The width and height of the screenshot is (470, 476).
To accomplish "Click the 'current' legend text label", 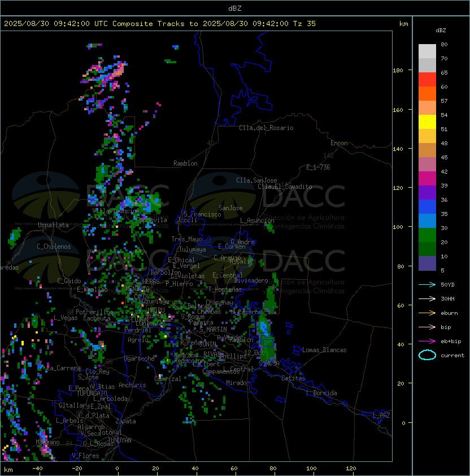I will click(x=452, y=356).
